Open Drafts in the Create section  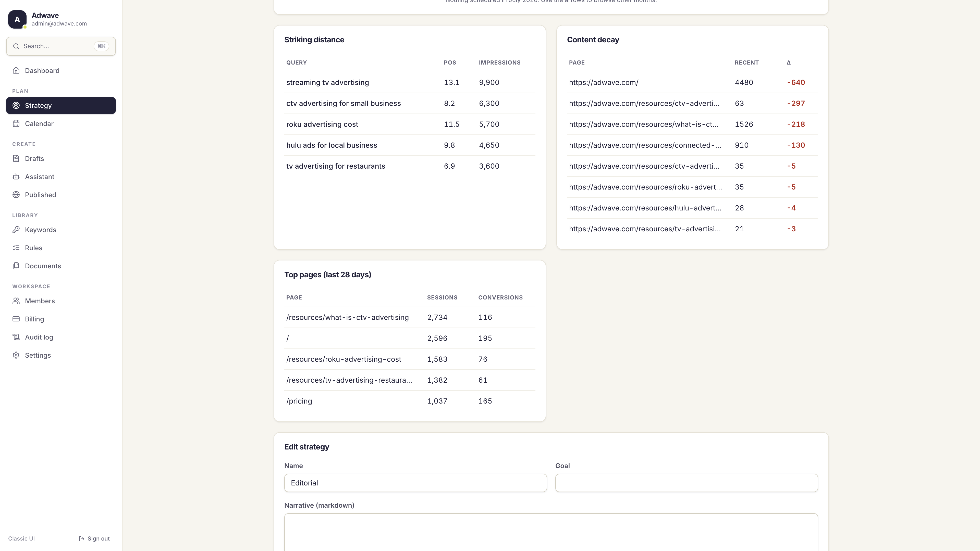pos(61,159)
